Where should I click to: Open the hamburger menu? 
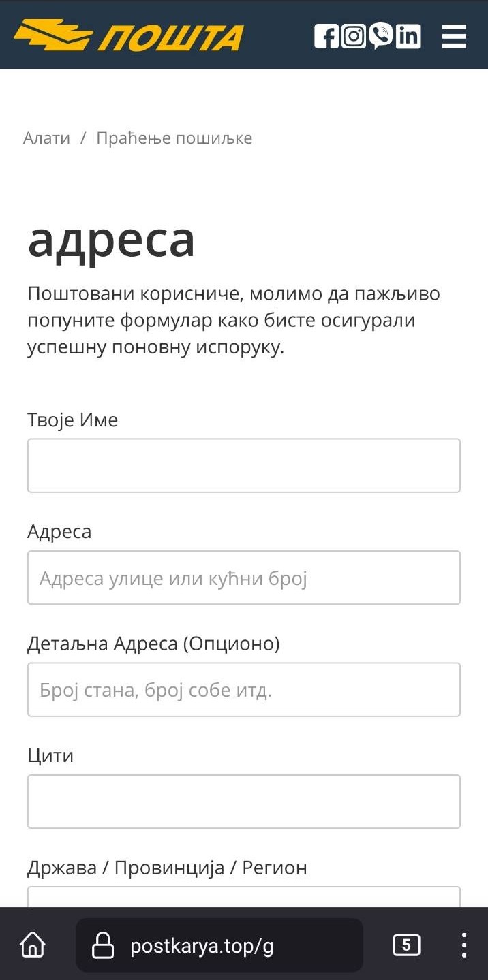pos(454,36)
